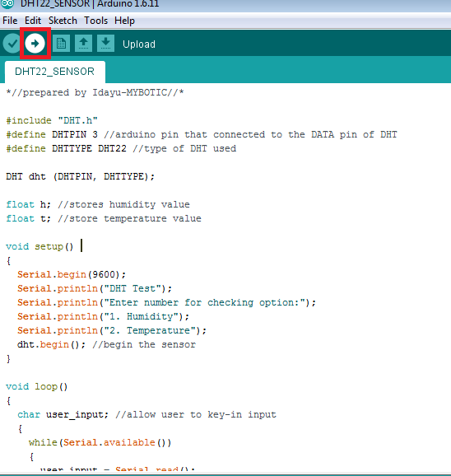Click the Verify checkmark button
This screenshot has height=476, width=451.
pos(12,44)
